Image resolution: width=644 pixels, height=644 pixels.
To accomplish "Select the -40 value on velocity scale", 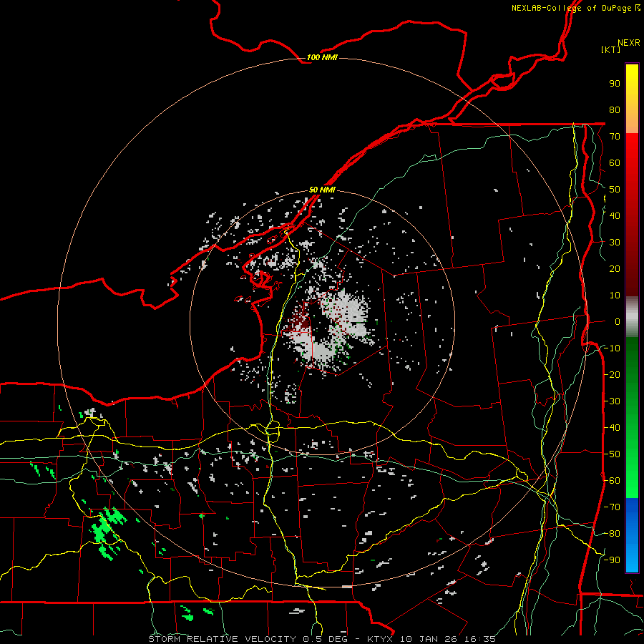I will [613, 428].
